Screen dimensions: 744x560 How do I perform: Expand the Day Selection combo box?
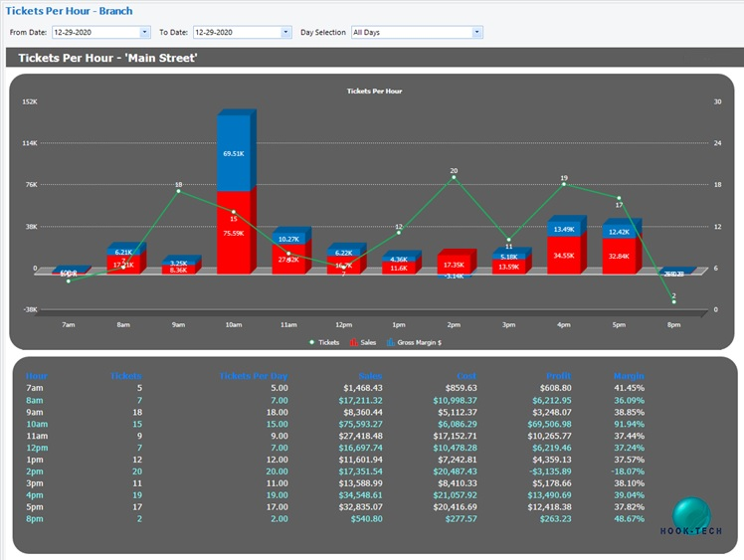(476, 32)
